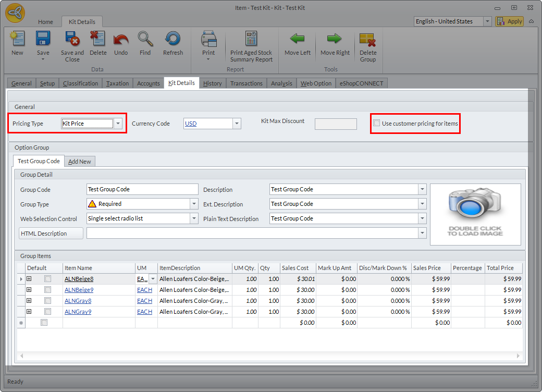The image size is (542, 392).
Task: Open the Add New group tab
Action: pyautogui.click(x=80, y=162)
